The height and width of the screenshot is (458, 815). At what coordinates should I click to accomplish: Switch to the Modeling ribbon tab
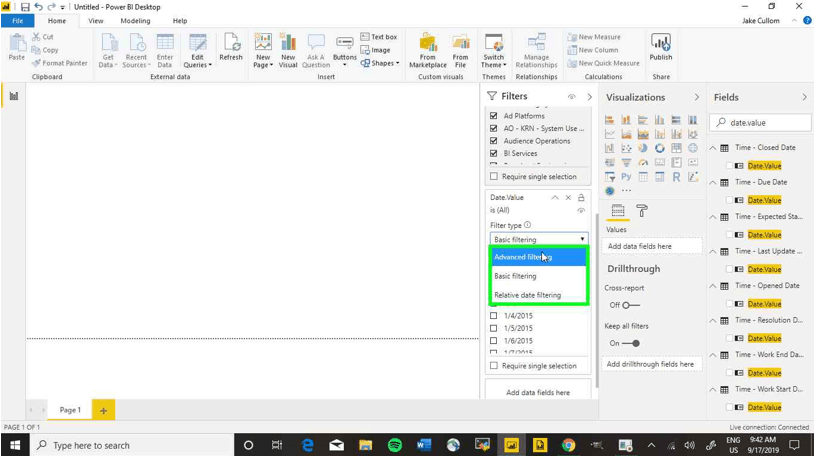tap(135, 21)
